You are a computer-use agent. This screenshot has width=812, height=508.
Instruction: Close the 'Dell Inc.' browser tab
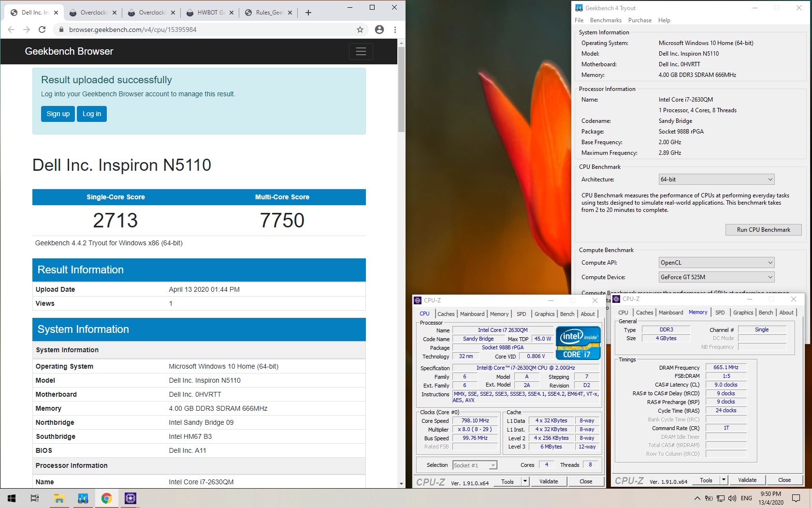[56, 13]
